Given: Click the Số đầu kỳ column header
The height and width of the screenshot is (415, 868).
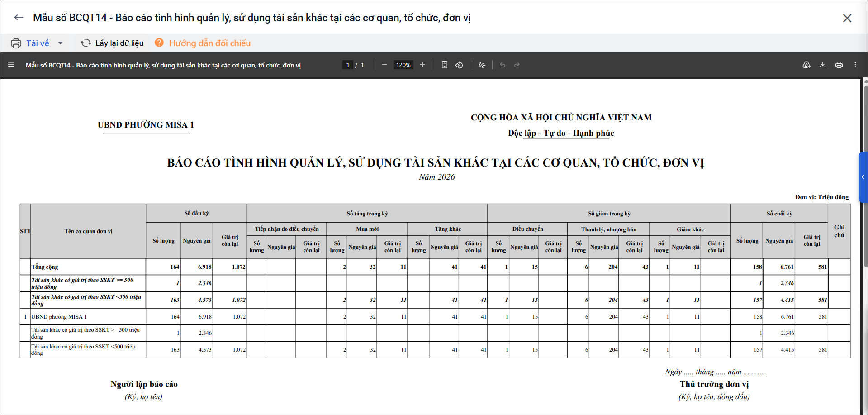Looking at the screenshot, I should coord(196,213).
